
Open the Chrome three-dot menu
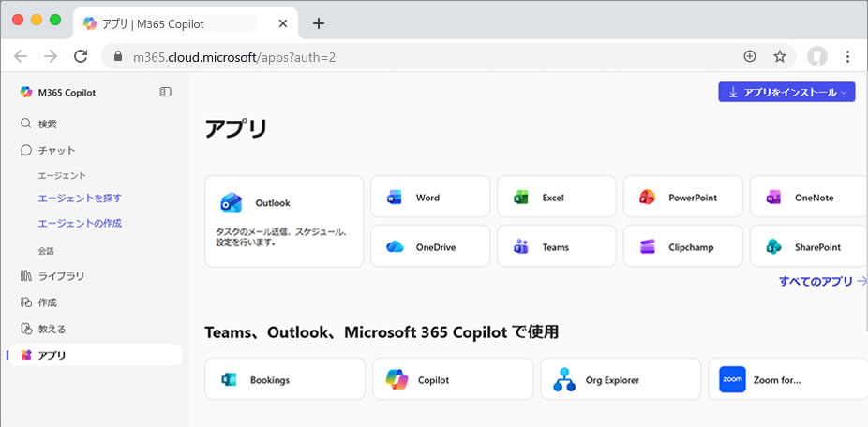(847, 56)
